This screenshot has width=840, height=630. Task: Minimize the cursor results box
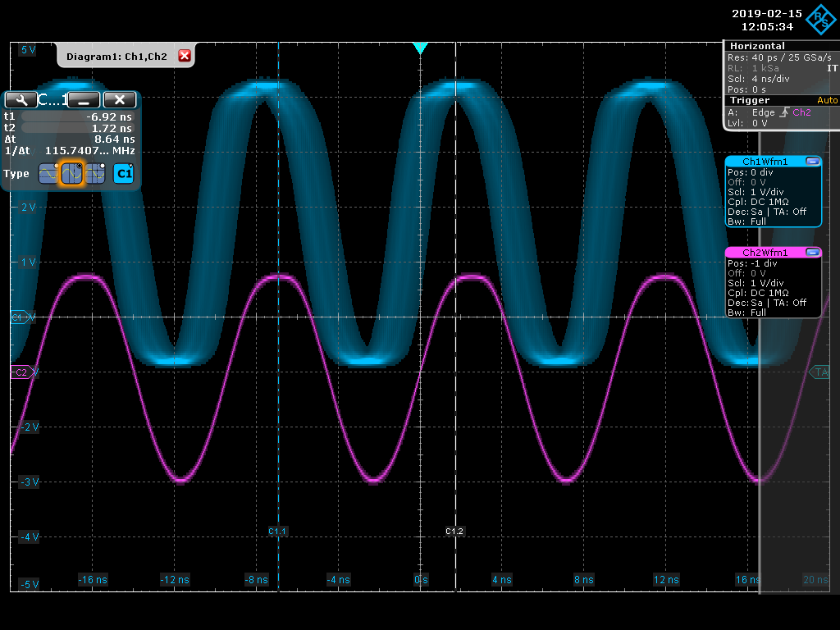(x=84, y=100)
